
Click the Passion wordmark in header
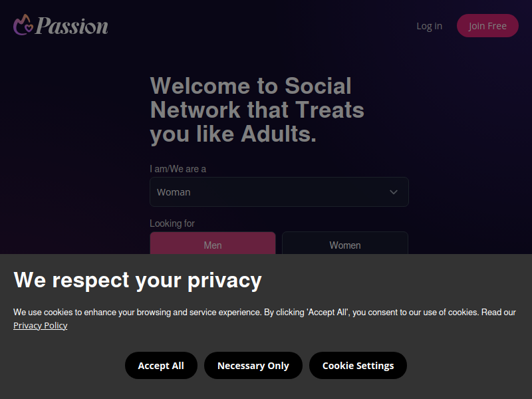[x=72, y=26]
